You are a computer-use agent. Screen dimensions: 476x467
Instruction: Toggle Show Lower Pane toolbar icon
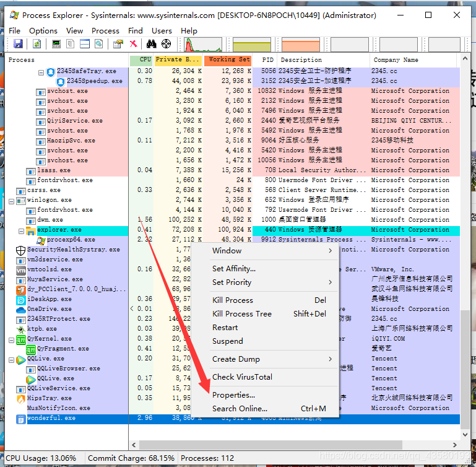point(84,44)
